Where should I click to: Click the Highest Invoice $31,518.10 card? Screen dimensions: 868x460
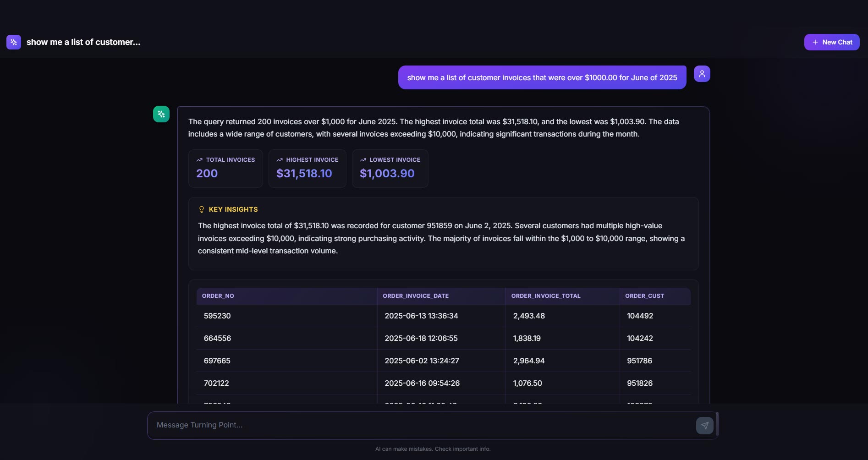tap(307, 169)
